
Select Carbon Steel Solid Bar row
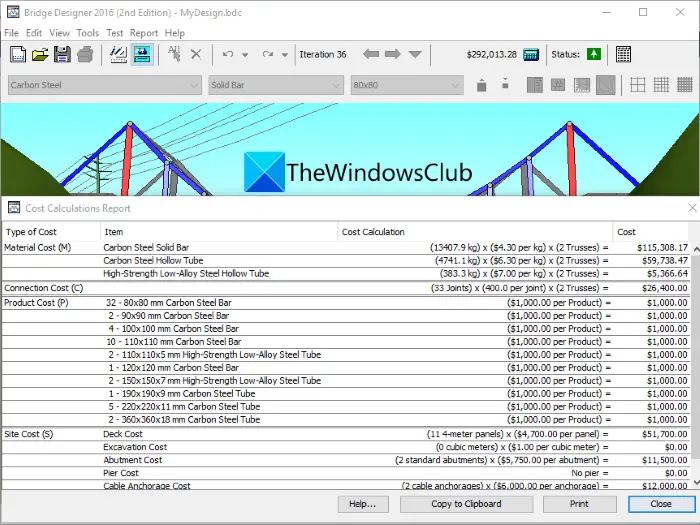(346, 248)
